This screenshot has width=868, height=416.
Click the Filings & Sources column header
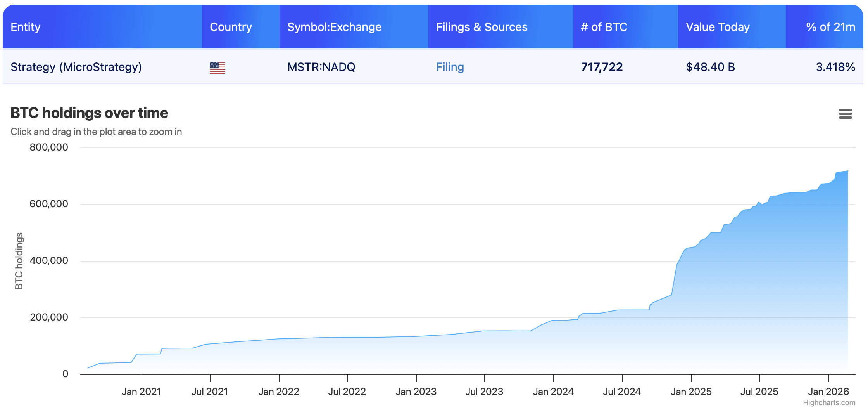[x=481, y=27]
